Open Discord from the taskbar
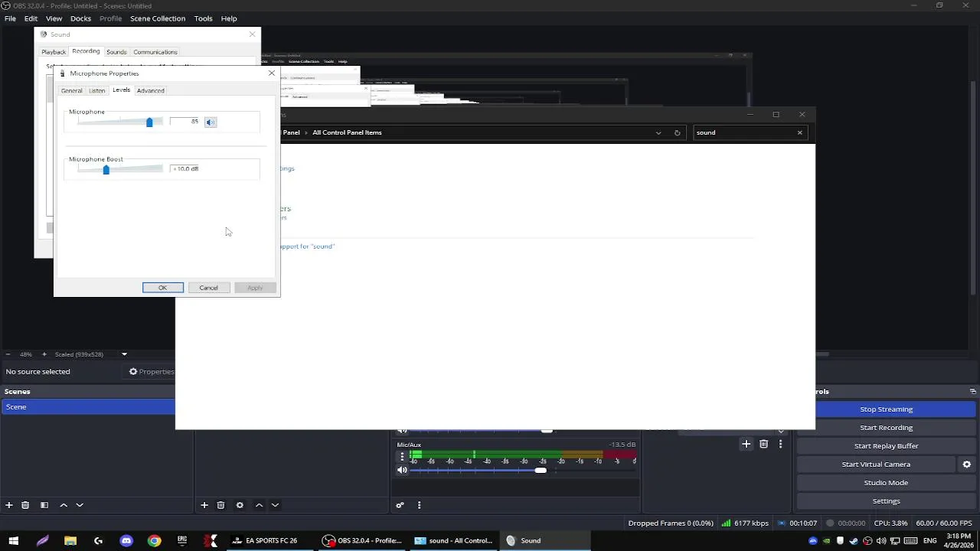Viewport: 980px width, 551px height. coord(126,540)
